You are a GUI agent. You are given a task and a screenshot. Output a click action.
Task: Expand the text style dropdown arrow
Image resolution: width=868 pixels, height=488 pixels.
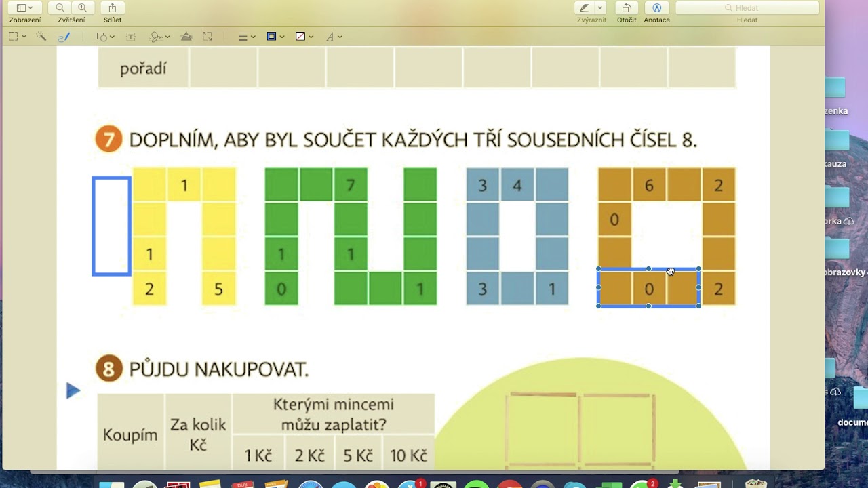pos(340,37)
